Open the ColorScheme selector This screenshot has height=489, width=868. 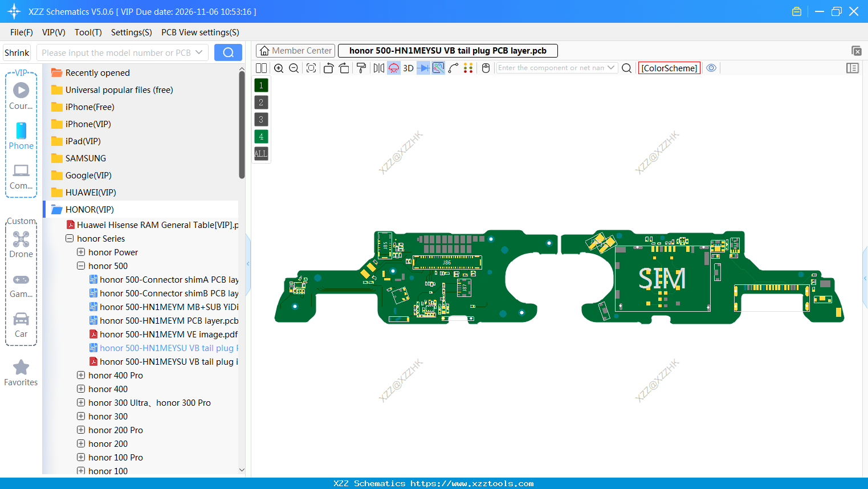click(669, 68)
